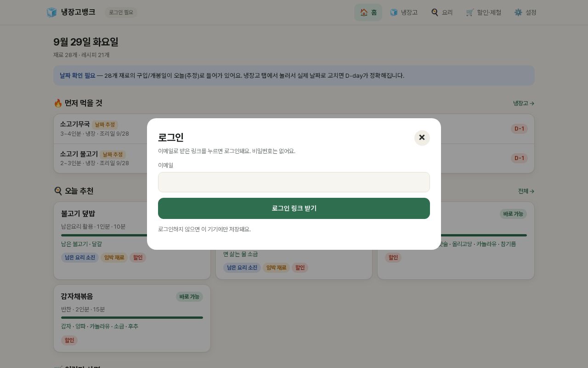This screenshot has height=368, width=588.
Task: Click the 할인 tag on the 불고기 덮밥 card
Action: [138, 258]
